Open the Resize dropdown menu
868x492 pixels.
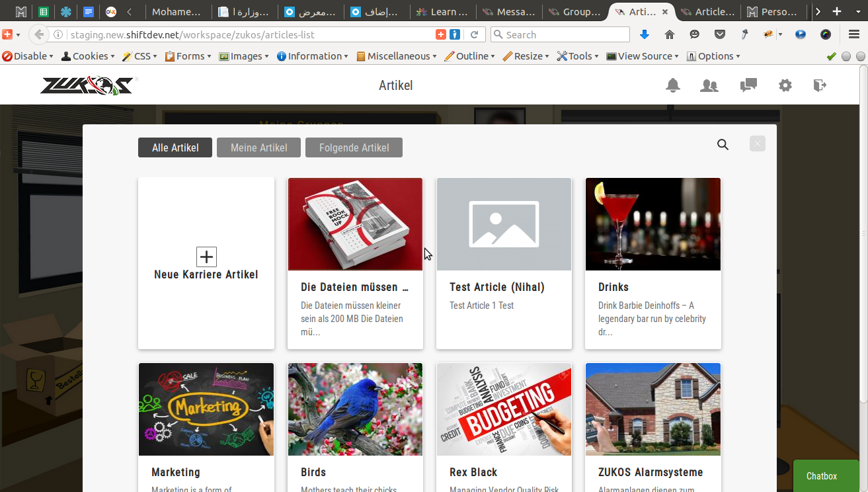click(526, 56)
